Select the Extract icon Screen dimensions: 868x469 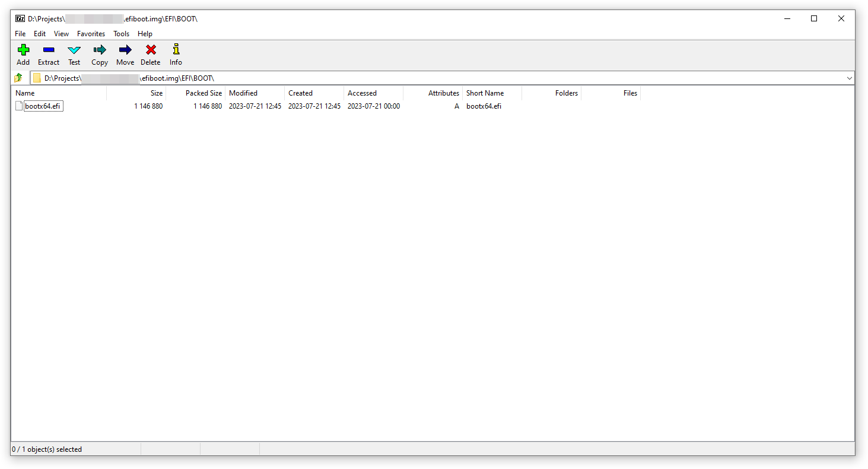click(48, 55)
